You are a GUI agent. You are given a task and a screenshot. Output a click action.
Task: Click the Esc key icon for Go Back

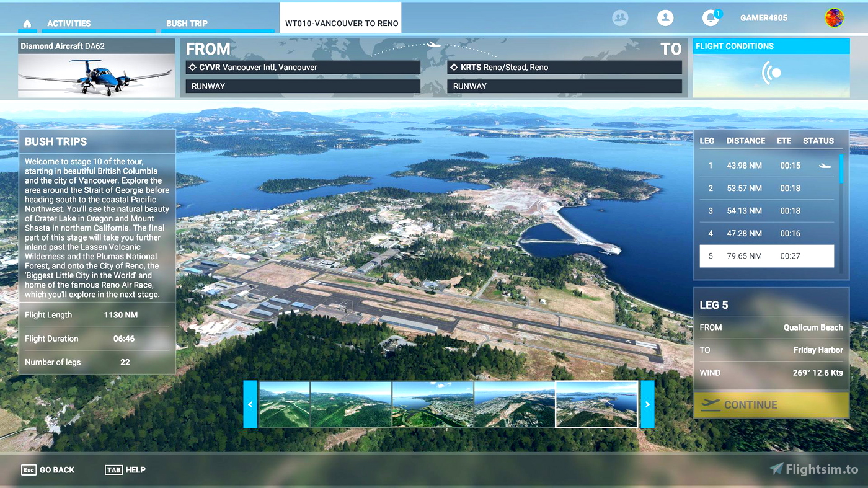(x=29, y=470)
